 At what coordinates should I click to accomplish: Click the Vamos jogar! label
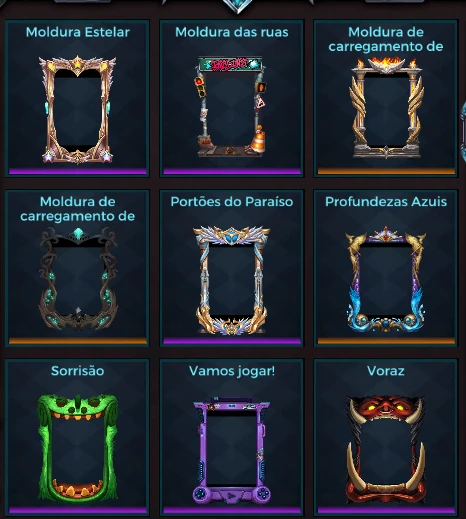pos(232,371)
